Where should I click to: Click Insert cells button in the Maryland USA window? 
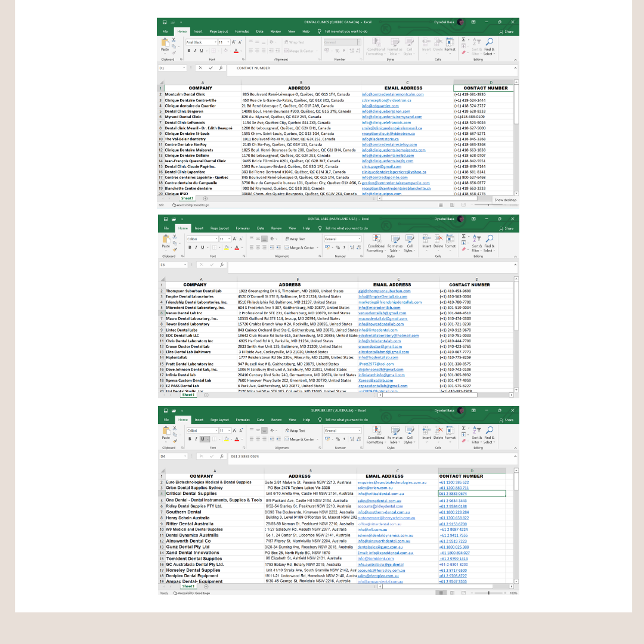(x=427, y=241)
